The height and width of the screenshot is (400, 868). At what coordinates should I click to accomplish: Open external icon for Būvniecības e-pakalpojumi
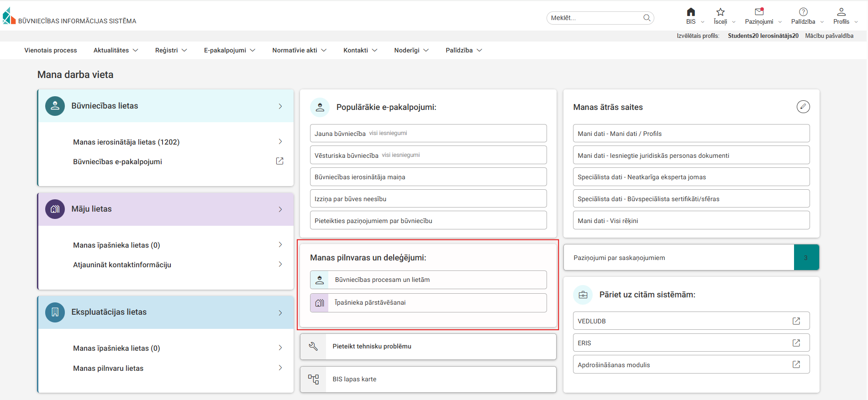click(279, 161)
